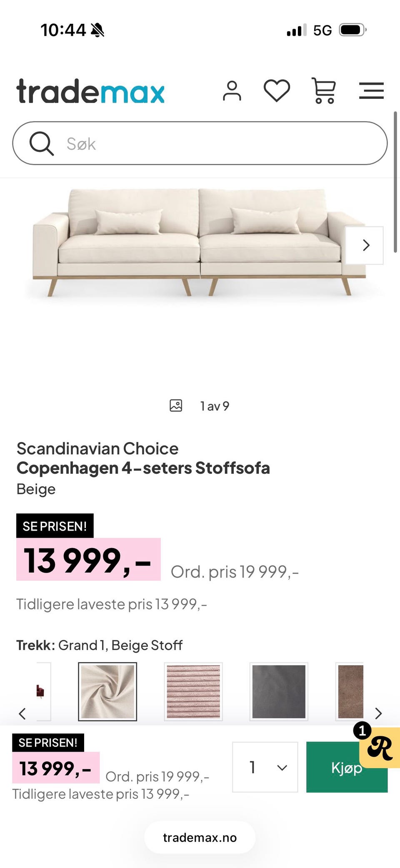Open the shopping cart

324,91
